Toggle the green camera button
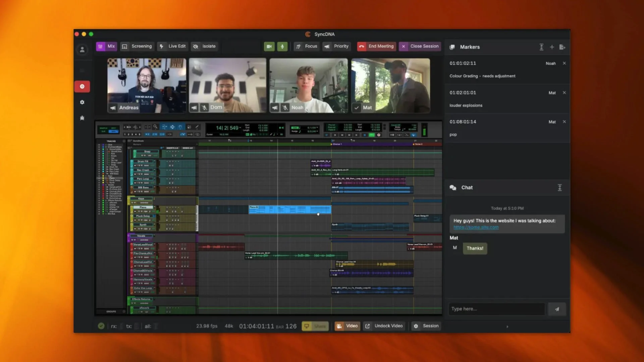The image size is (644, 362). coord(269,47)
